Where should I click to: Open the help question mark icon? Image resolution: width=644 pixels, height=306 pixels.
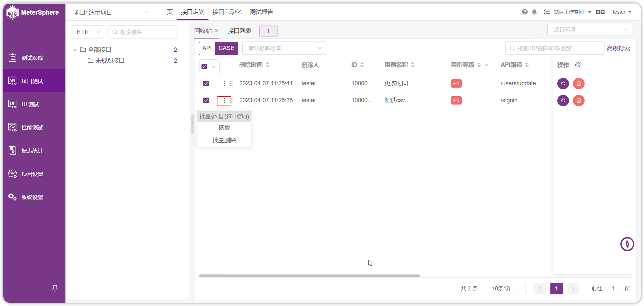[x=524, y=12]
